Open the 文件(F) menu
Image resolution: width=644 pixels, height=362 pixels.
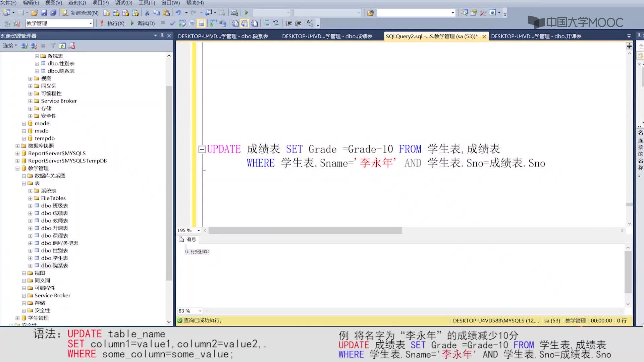coord(8,3)
